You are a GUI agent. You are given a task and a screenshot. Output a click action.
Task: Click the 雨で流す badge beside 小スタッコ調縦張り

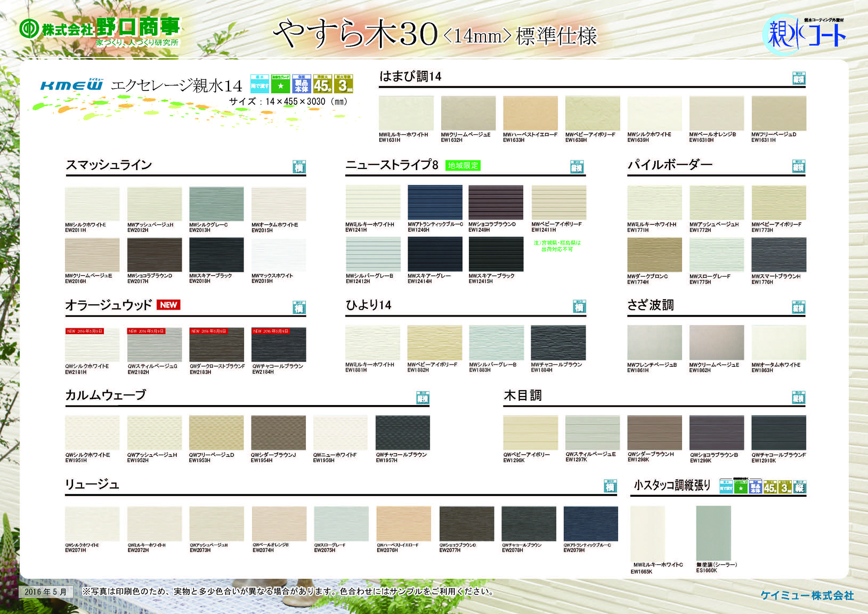coord(726,487)
